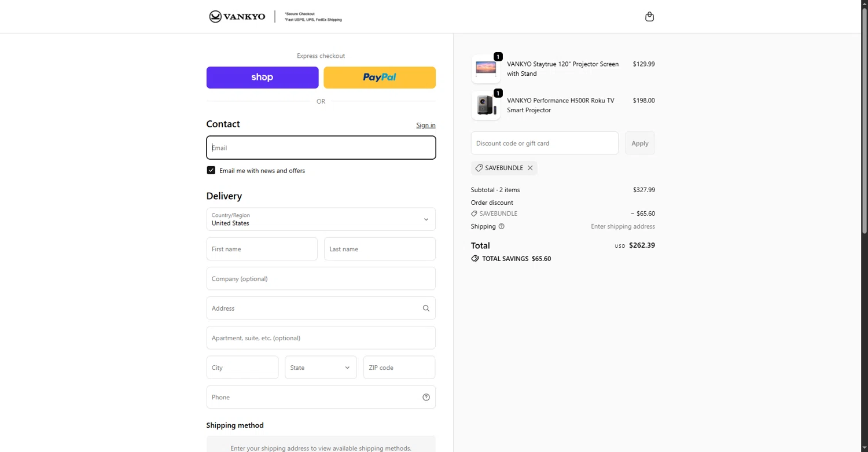Click the Phone input field
Viewport: 868px width, 452px height.
321,397
